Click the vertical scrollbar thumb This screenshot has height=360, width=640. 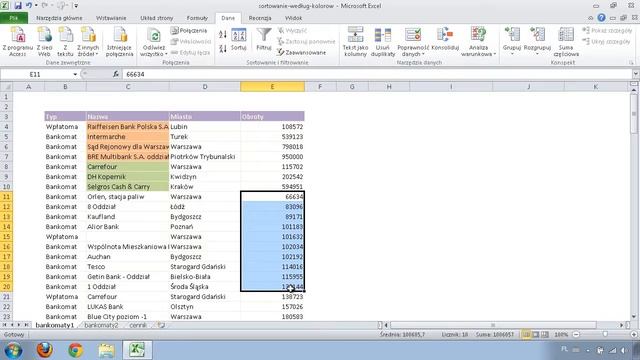pos(634,115)
